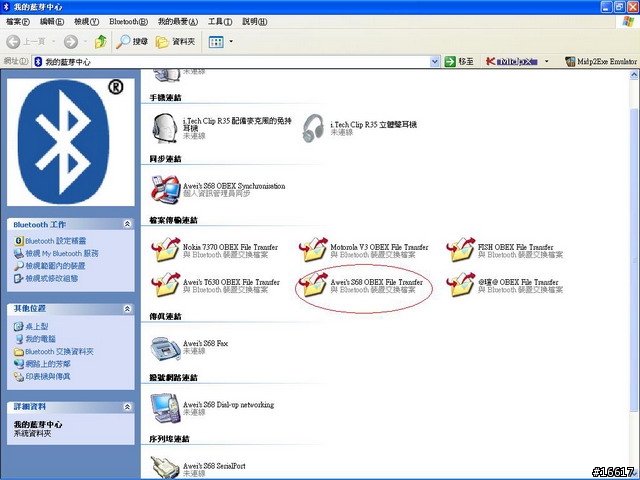Open dropdown arrow next to Forward button
Screen dimensions: 640x480
coord(85,41)
